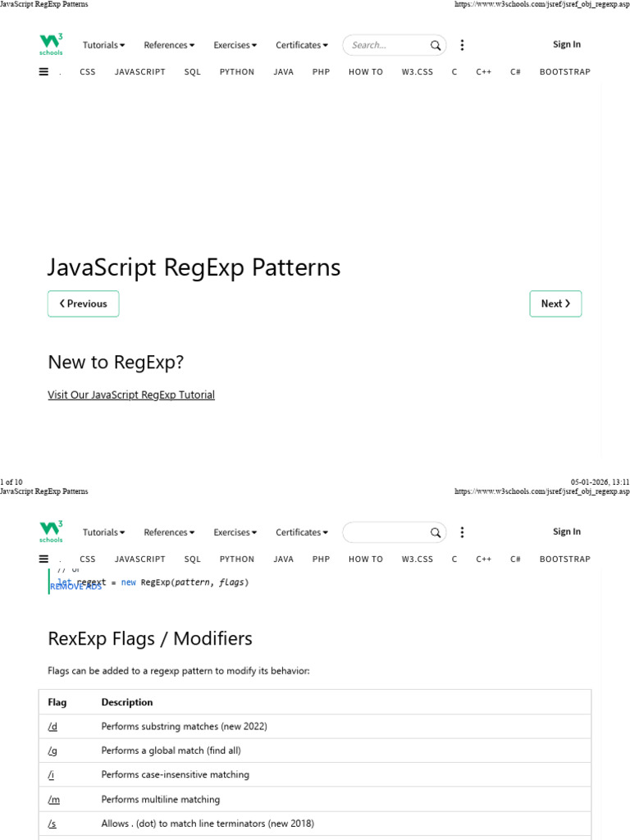Open PHP in the first topic bar
Image resolution: width=630 pixels, height=840 pixels.
tap(321, 72)
